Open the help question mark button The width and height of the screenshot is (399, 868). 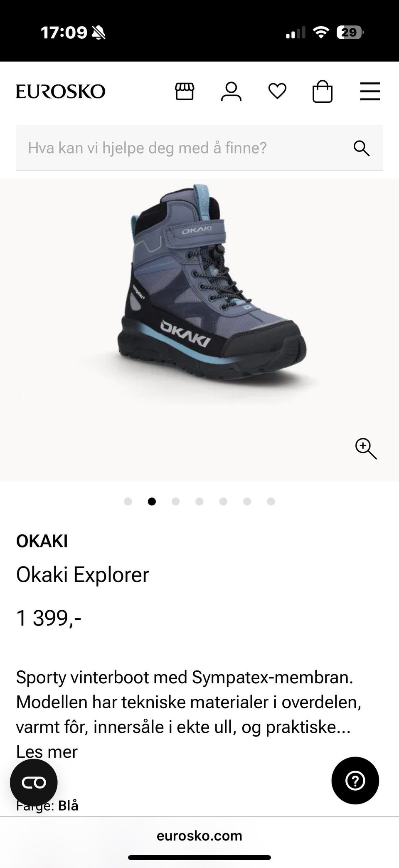(x=355, y=781)
